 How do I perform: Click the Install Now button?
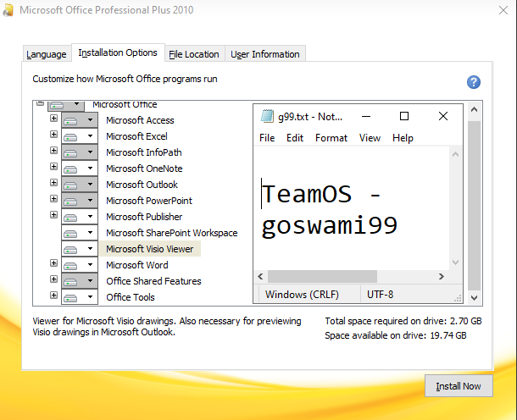[x=458, y=386]
